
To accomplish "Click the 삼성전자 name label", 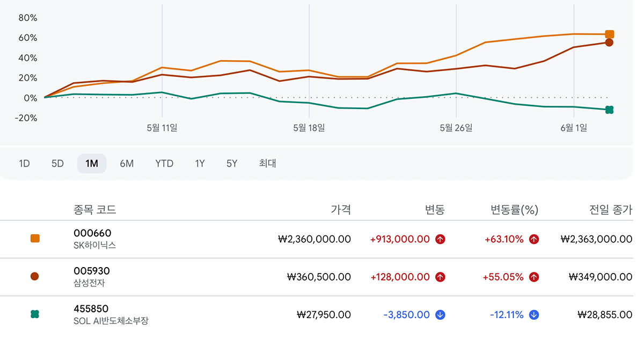I will (x=89, y=283).
